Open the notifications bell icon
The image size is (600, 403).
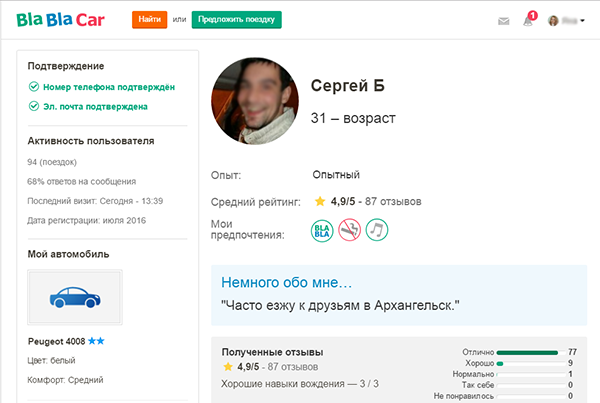528,20
